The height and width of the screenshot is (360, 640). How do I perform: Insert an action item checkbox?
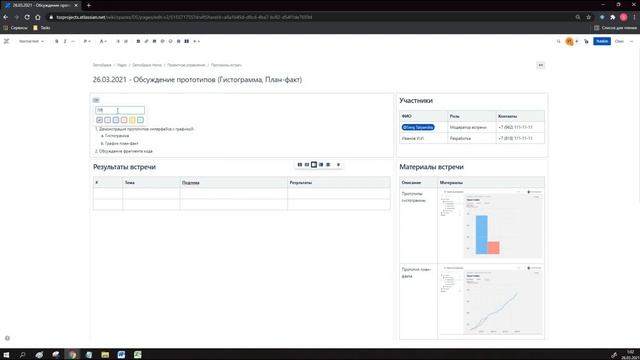[x=138, y=41]
